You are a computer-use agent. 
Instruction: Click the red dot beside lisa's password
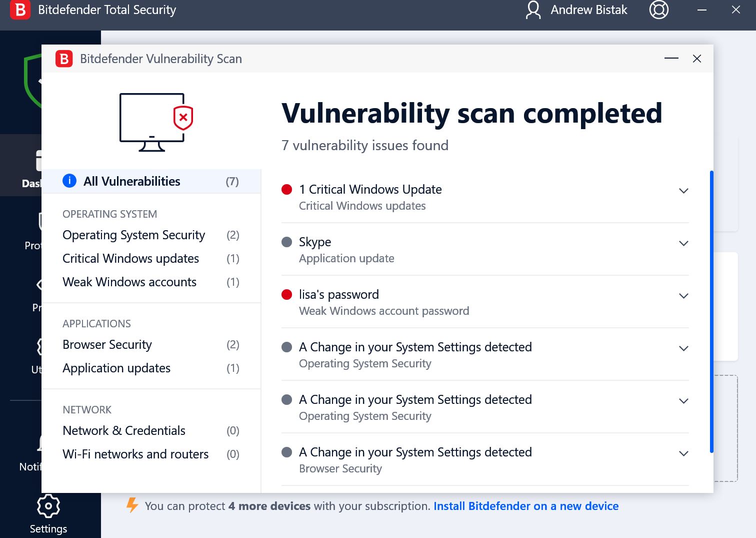(x=287, y=294)
